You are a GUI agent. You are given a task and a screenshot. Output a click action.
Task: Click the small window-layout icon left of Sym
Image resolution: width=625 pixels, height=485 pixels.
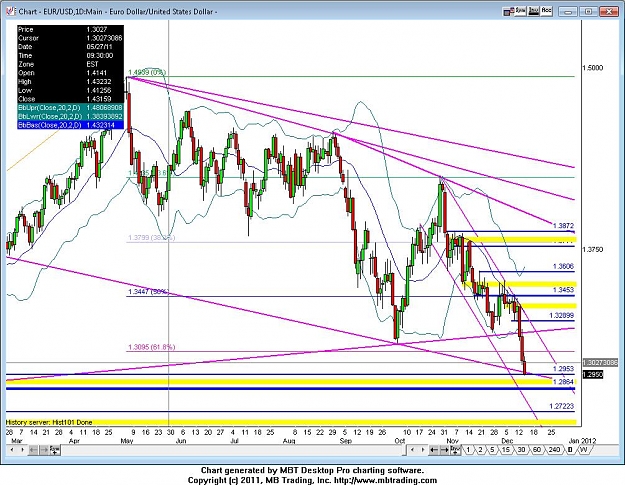coord(507,12)
